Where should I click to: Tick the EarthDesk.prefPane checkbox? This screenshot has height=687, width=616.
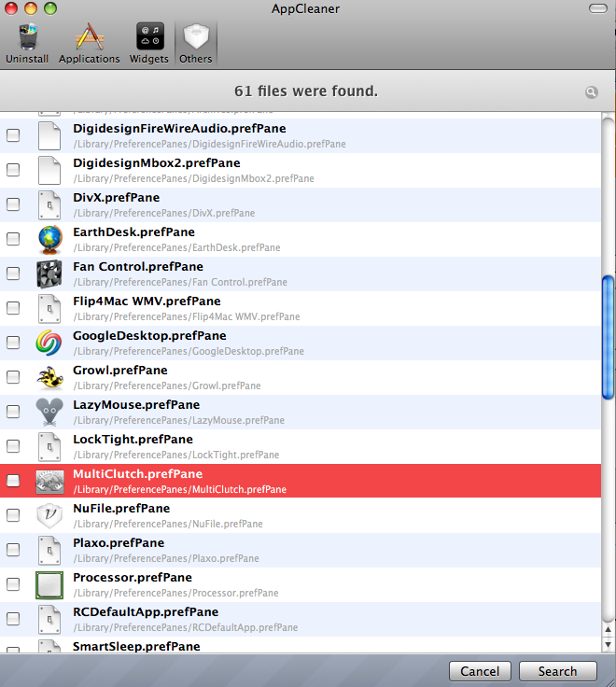[13, 239]
